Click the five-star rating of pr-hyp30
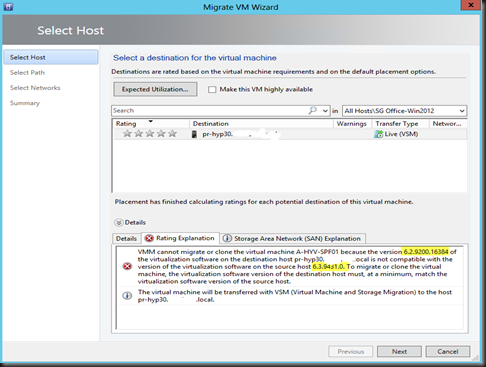Viewport: 486px width, 367px height. pos(150,134)
